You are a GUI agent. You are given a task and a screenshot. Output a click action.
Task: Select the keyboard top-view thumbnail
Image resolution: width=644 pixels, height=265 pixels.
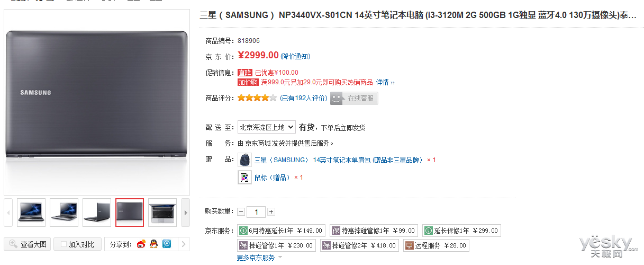click(162, 213)
